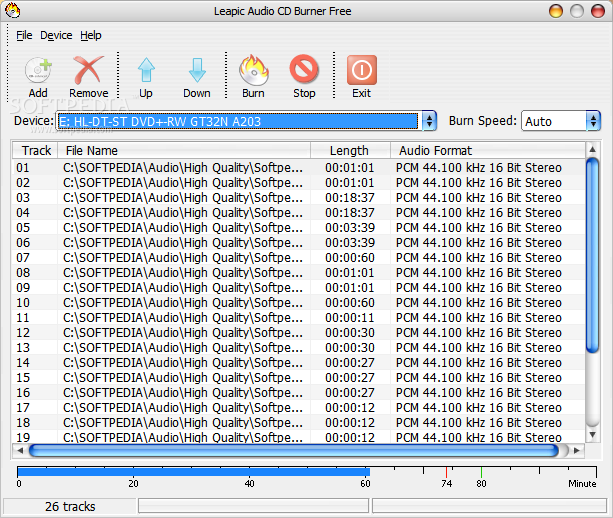Close window with red button

tap(597, 11)
